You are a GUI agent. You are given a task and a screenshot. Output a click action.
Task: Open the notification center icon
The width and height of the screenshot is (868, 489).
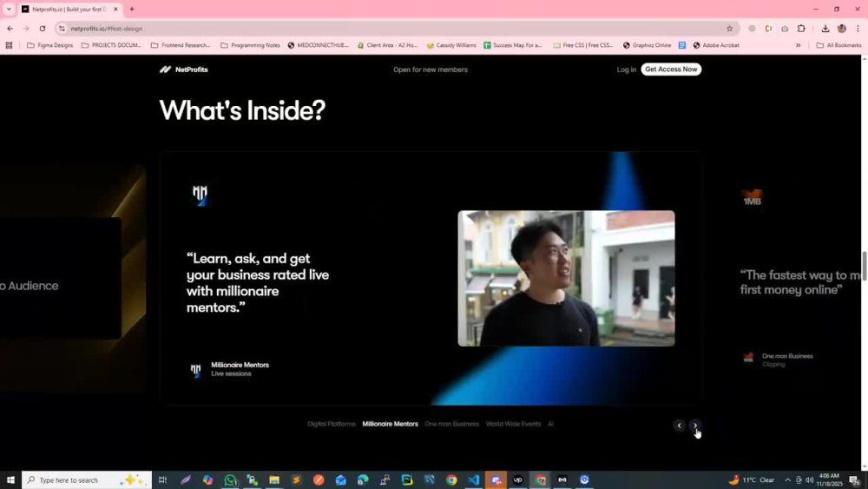coord(855,480)
